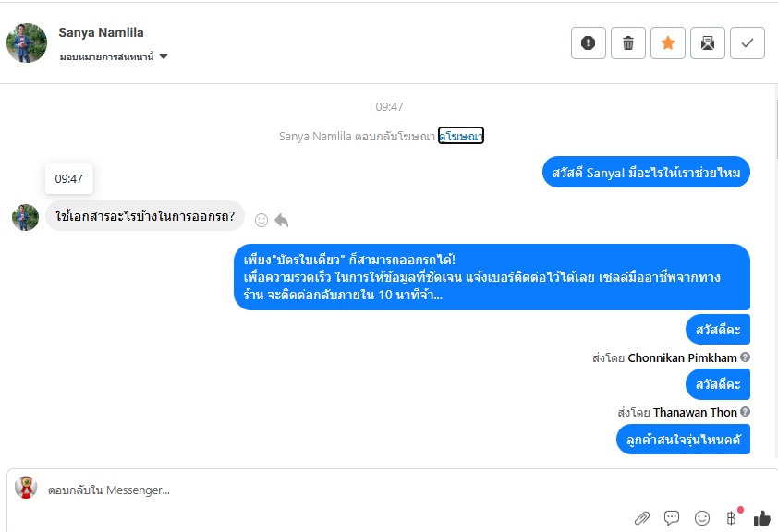Toggle the orange star follow-up marker
The width and height of the screenshot is (778, 532).
pyautogui.click(x=667, y=43)
